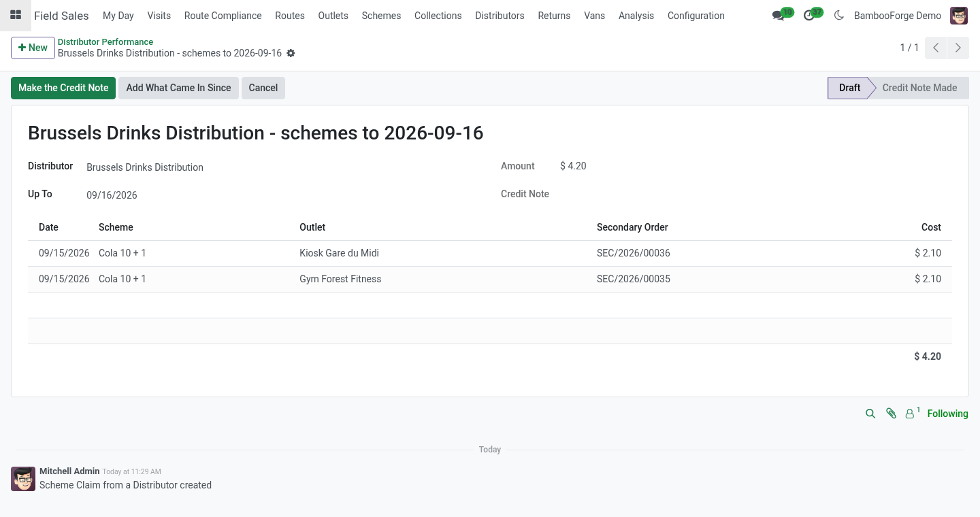
Task: Open the Analysis menu
Action: point(636,16)
